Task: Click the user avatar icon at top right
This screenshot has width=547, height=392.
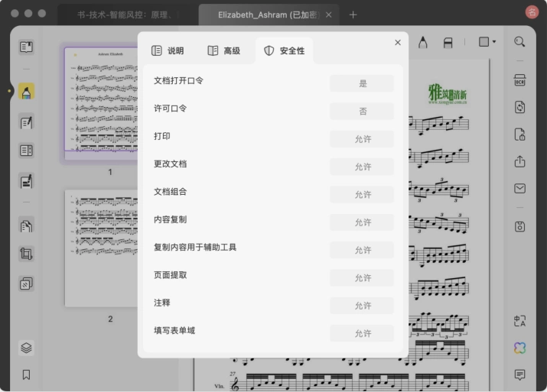Action: 532,12
